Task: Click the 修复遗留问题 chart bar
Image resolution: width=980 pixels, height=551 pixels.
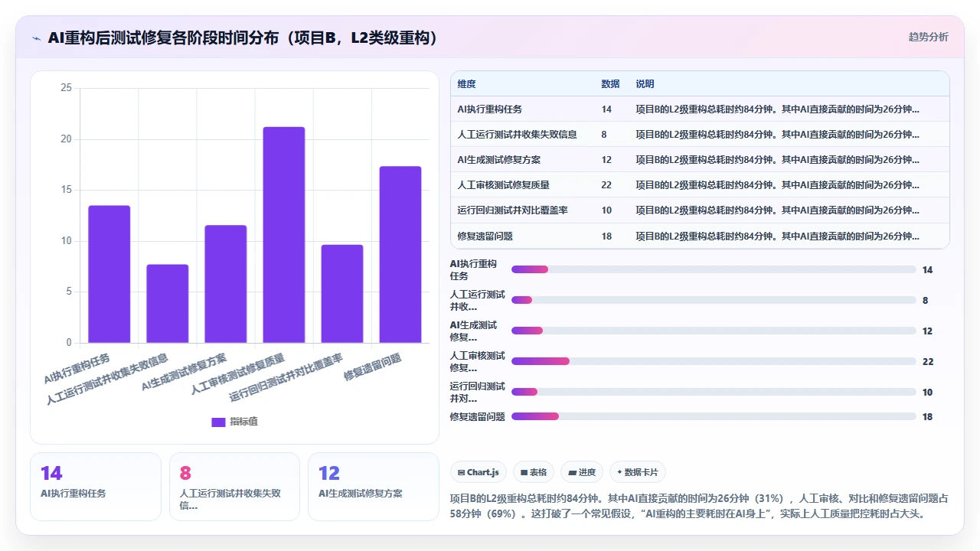Action: (x=400, y=255)
